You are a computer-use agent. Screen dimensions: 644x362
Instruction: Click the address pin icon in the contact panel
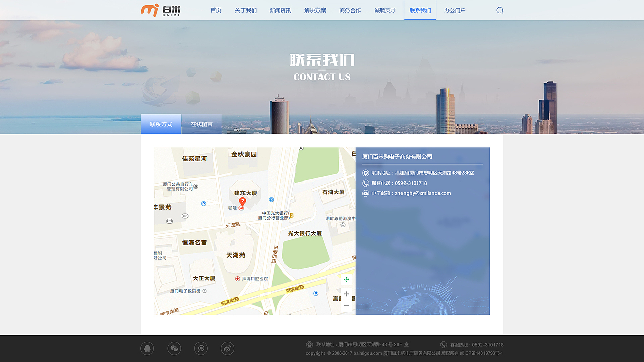(366, 173)
